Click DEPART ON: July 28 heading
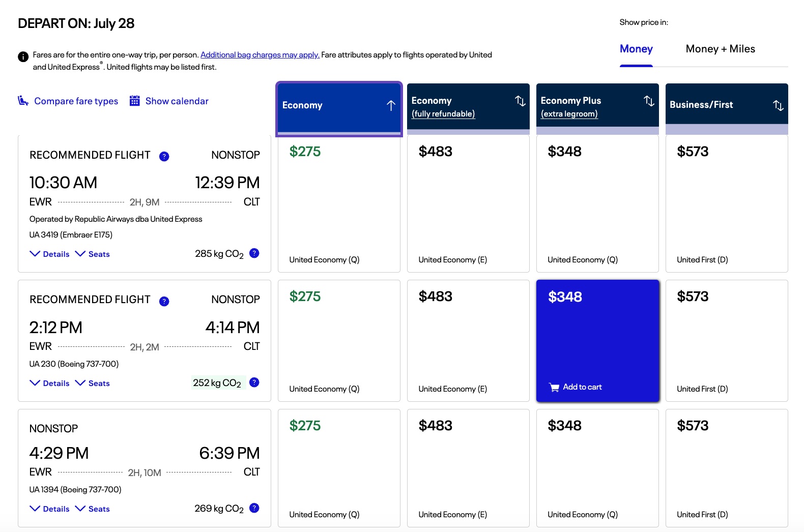This screenshot has height=532, width=804. tap(76, 23)
